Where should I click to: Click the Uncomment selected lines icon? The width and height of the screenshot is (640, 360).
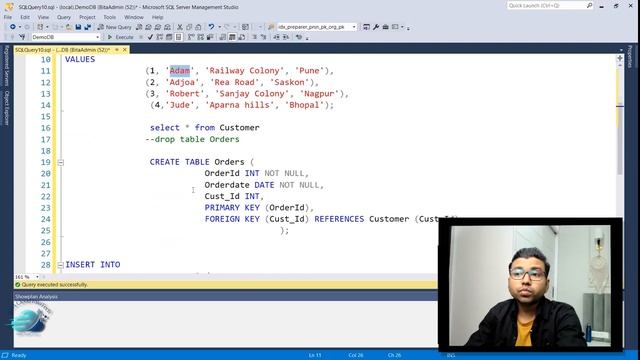click(264, 37)
